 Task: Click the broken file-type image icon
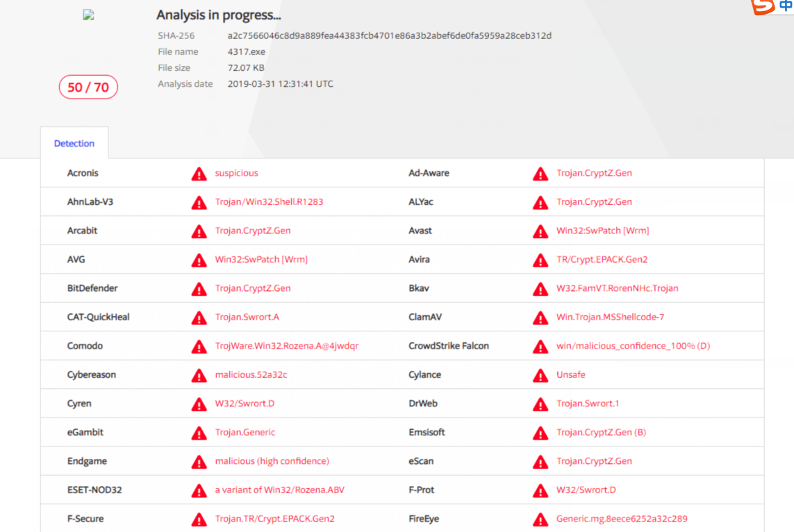(89, 15)
